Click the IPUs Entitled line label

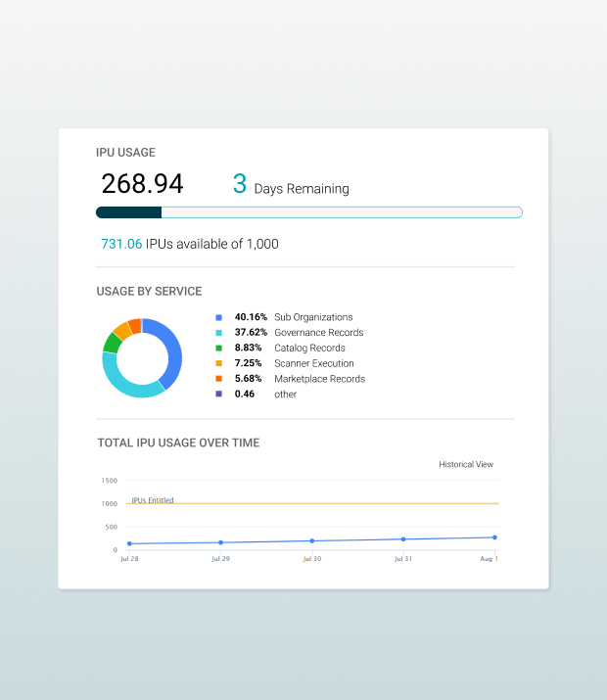point(153,500)
